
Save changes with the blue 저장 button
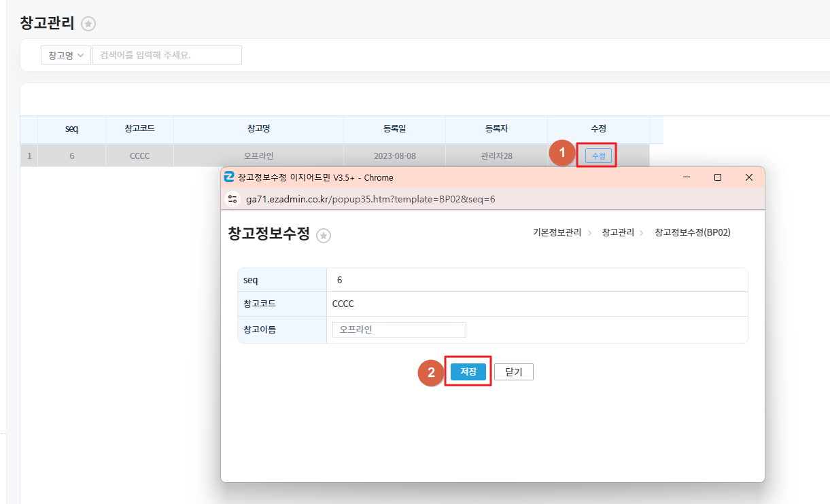point(468,372)
